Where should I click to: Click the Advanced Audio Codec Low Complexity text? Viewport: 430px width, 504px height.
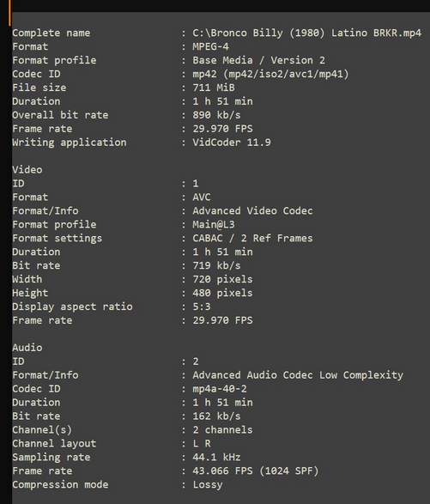(298, 375)
